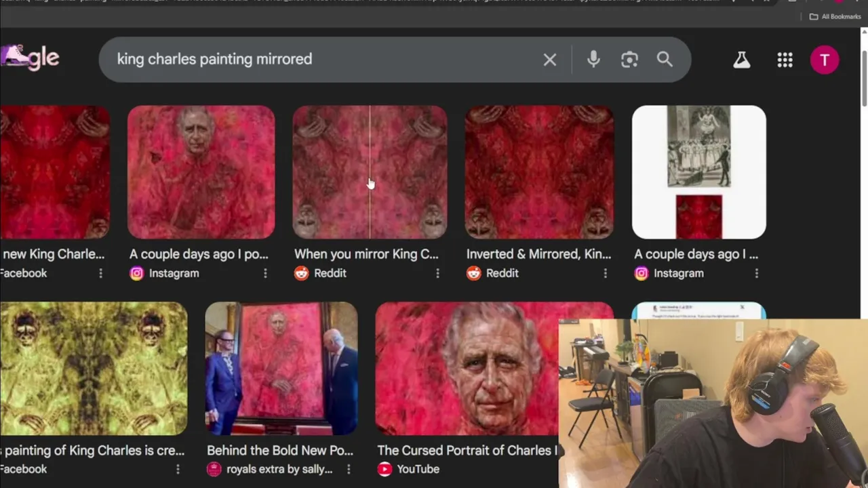Open more options for 'painting of King Charles is cre...' result
The image size is (868, 488).
tap(178, 469)
